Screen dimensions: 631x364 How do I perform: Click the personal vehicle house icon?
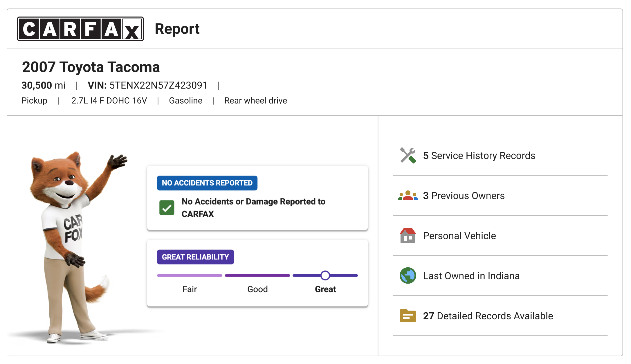click(x=408, y=235)
